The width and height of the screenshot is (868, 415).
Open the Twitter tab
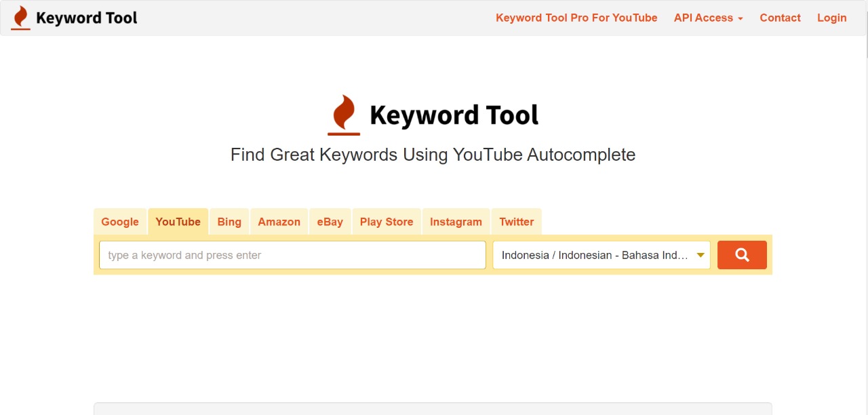point(516,222)
